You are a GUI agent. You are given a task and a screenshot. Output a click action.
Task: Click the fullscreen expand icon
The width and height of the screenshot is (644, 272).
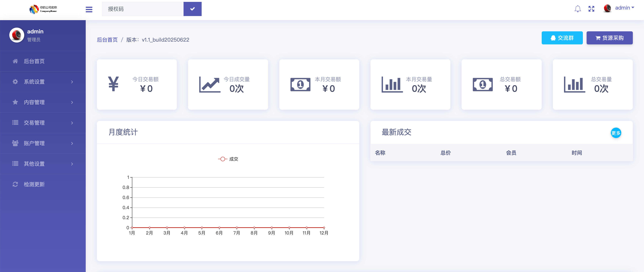point(591,9)
